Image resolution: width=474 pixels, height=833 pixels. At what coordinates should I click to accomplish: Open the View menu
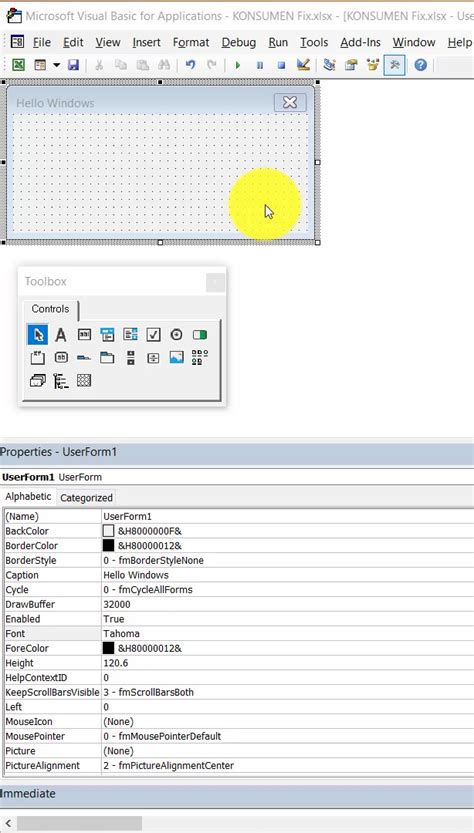pyautogui.click(x=108, y=42)
